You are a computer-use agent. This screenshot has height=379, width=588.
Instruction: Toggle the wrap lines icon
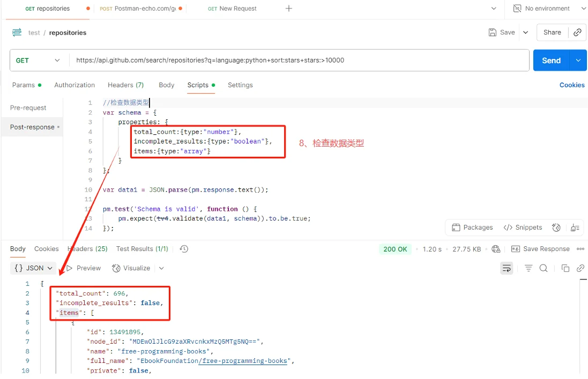point(507,268)
